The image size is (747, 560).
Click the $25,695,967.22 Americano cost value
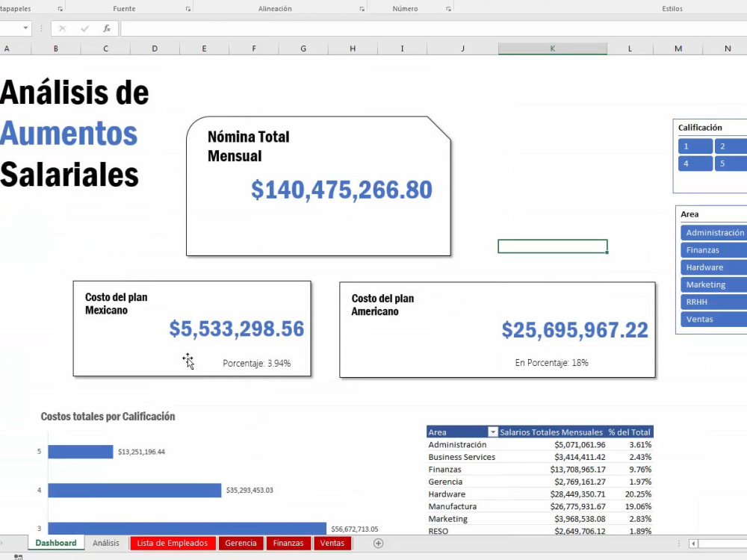click(574, 329)
